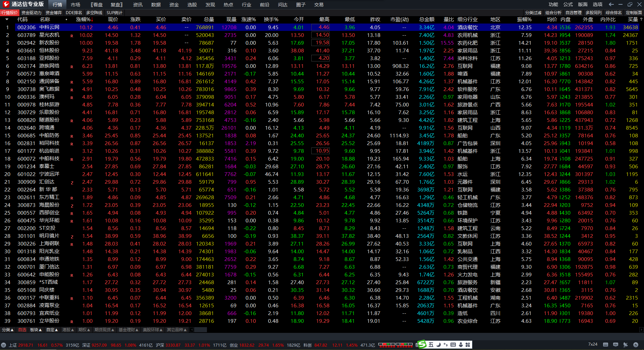This screenshot has height=350, width=644.
Task: Click the 上证 index value 2918.71
Action: click(x=26, y=345)
